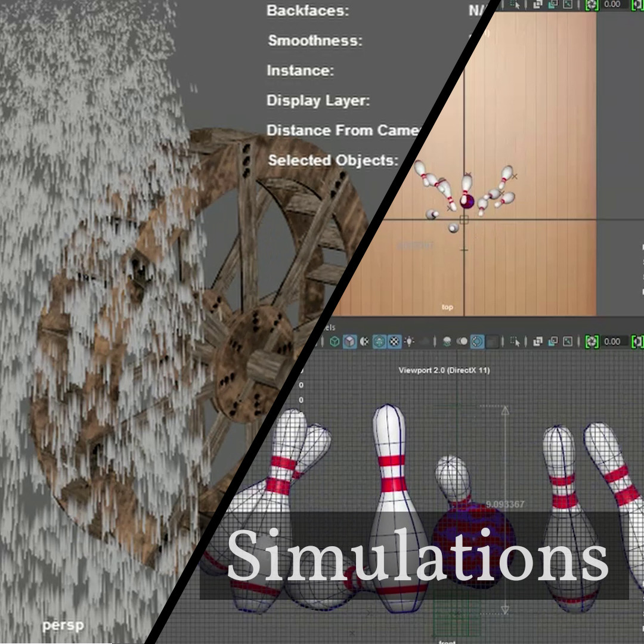Click the select-cursor icon in the shading toolbar
Screen dimensions: 644x644
point(516,341)
